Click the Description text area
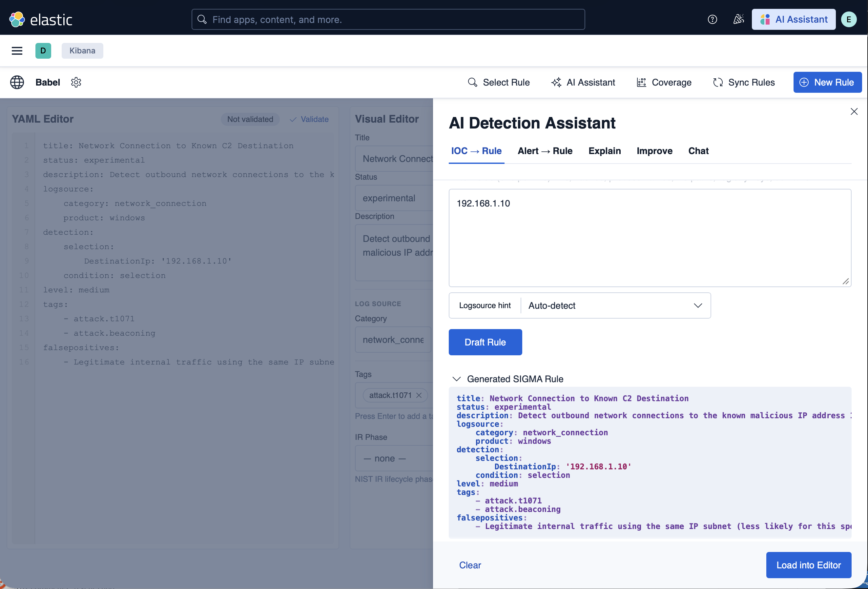The image size is (868, 589). [394, 253]
